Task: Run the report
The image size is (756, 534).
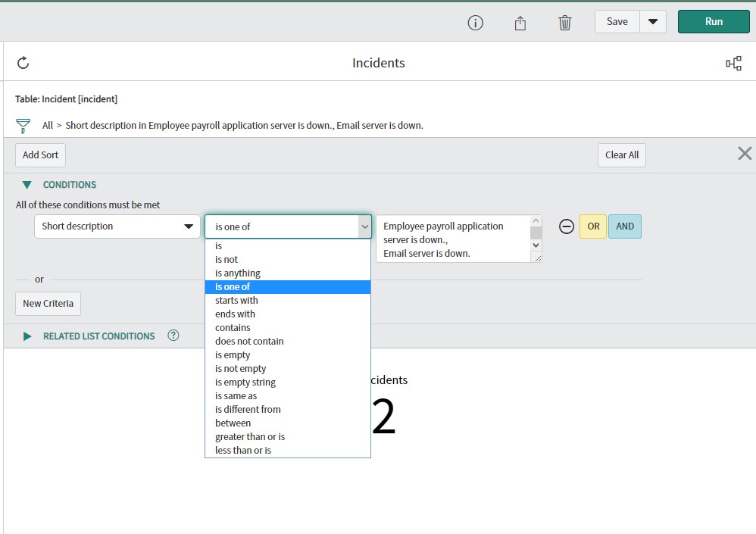Action: [x=714, y=22]
